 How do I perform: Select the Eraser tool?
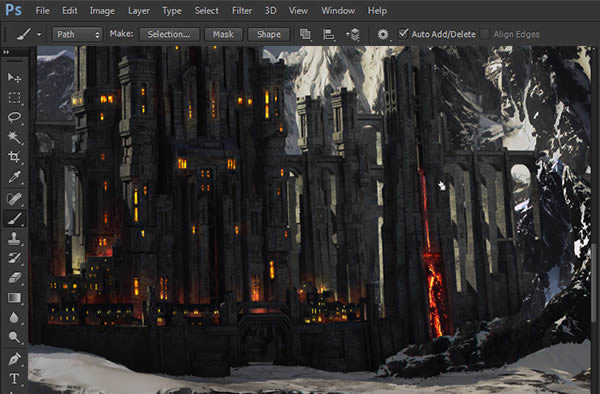(x=14, y=277)
